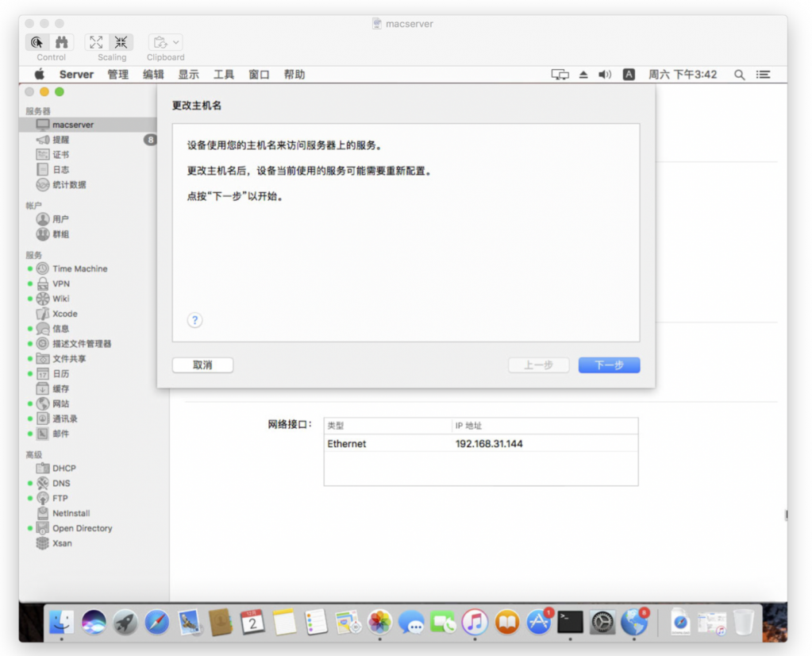Toggle the Scaling option in the toolbar
The width and height of the screenshot is (812, 656).
click(x=96, y=41)
